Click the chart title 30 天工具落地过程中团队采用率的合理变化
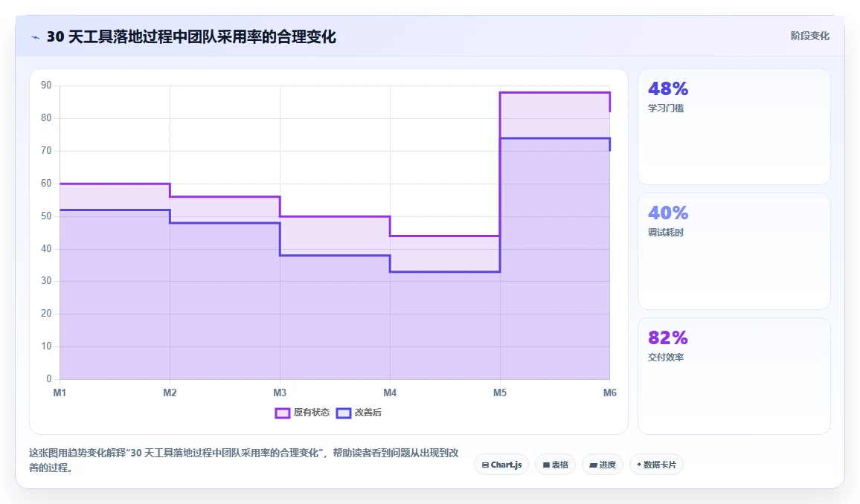Screen dimensions: 860x504 tap(191, 36)
